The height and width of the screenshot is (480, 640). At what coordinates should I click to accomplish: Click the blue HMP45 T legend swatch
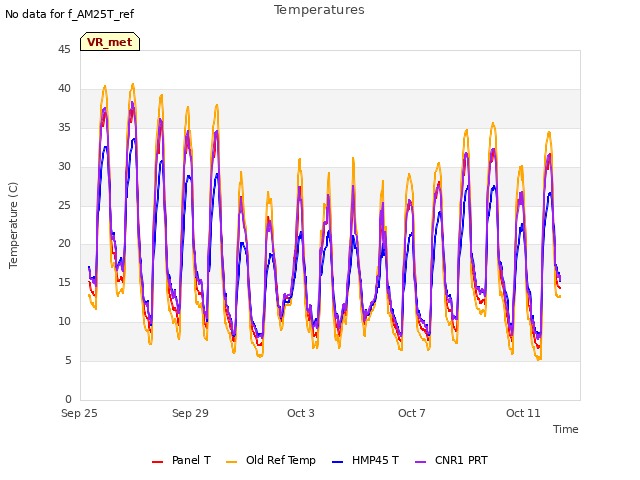coord(338,462)
